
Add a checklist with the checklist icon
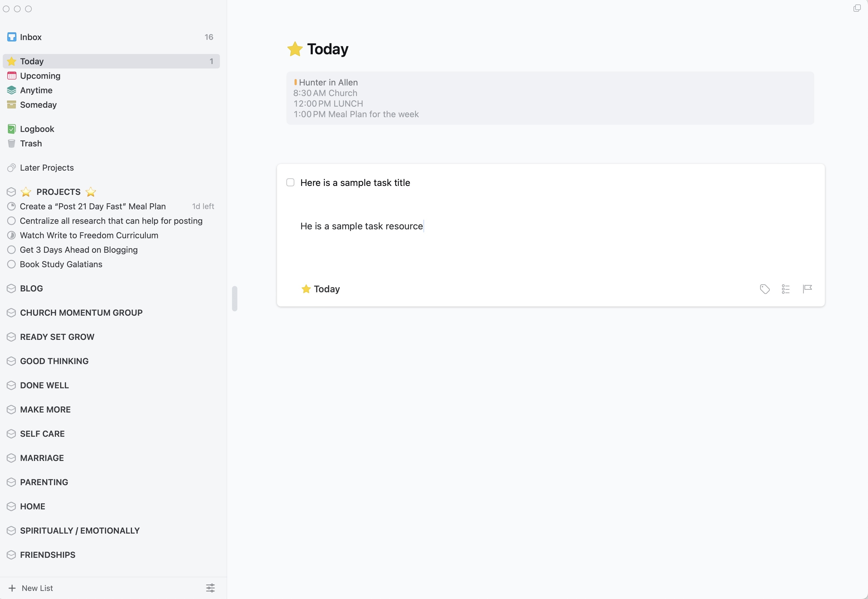tap(786, 289)
